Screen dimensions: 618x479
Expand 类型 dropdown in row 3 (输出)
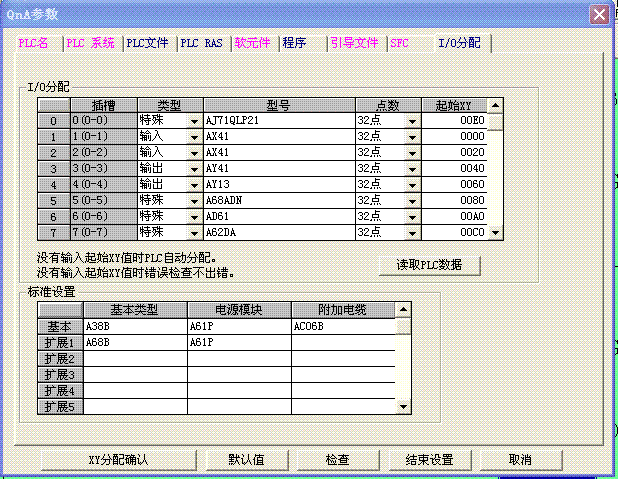click(194, 168)
